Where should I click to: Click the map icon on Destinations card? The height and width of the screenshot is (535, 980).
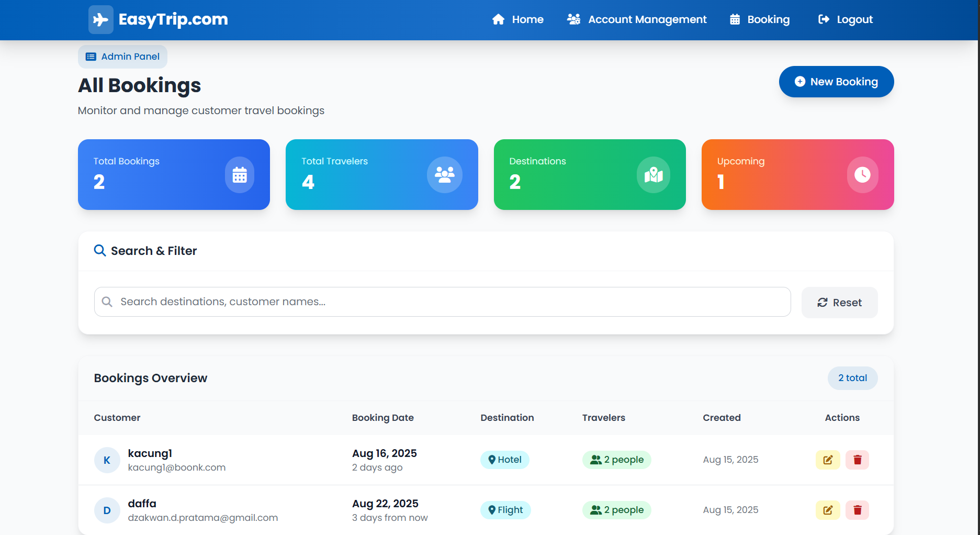(x=652, y=175)
